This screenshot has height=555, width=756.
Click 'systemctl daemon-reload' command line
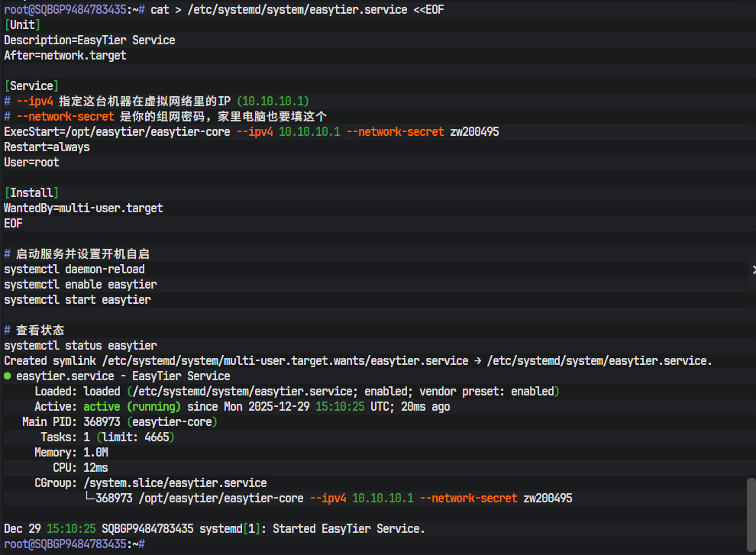(74, 269)
